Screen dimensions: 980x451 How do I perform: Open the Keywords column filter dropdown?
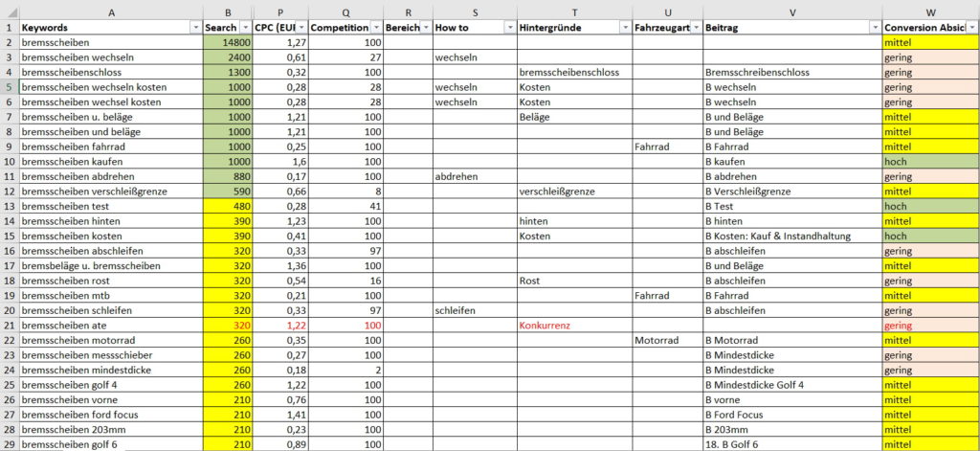point(197,28)
